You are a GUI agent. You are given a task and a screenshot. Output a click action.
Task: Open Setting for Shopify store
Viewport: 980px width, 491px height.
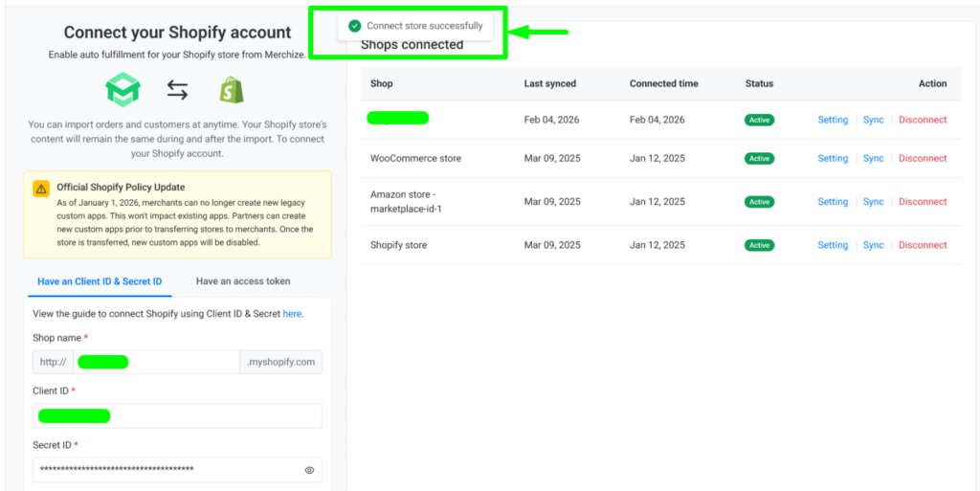[833, 245]
